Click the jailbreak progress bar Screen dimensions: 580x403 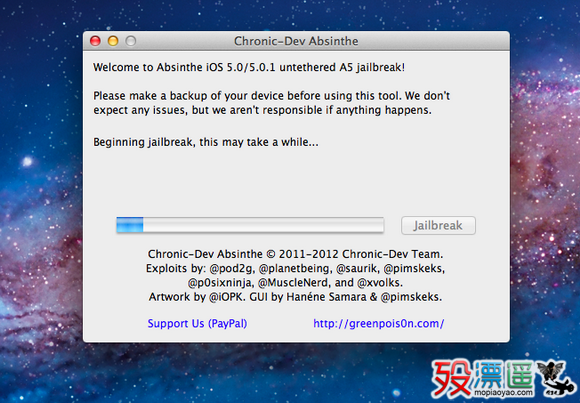[250, 225]
